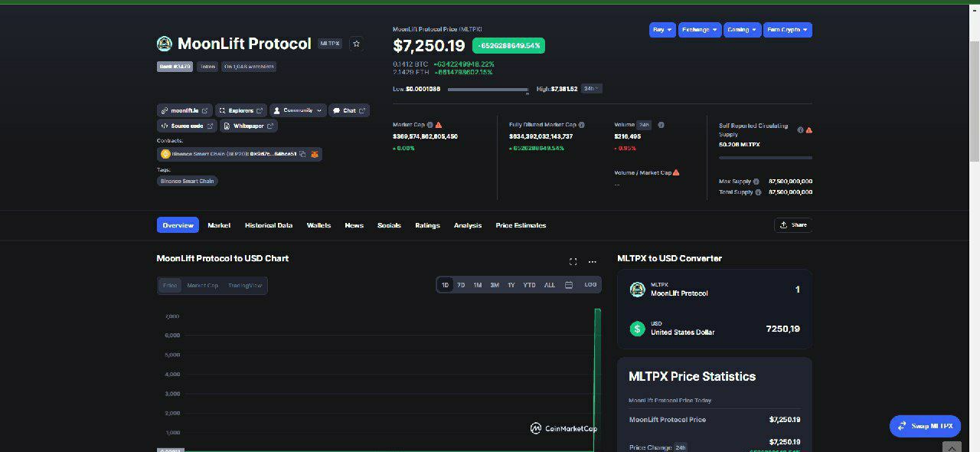
Task: Open the Source code link
Action: pos(187,126)
